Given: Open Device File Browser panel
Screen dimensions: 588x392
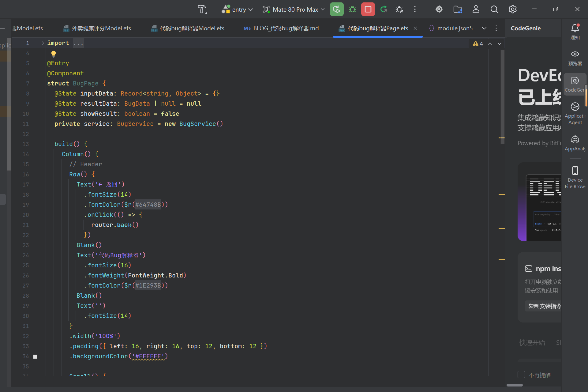Looking at the screenshot, I should point(575,177).
